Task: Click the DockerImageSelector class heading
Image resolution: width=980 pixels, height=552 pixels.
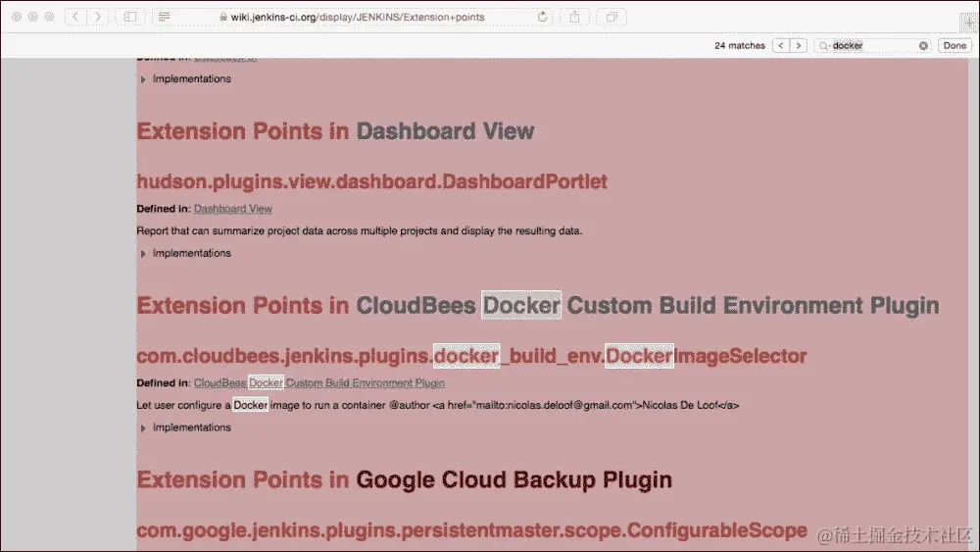Action: click(x=472, y=356)
